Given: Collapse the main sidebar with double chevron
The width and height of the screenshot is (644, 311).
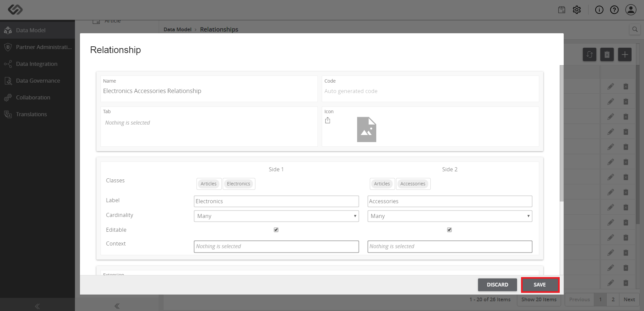Looking at the screenshot, I should click(37, 306).
